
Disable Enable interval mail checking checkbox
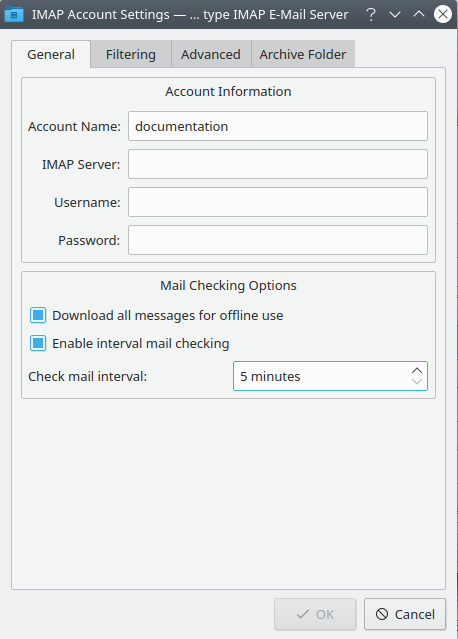pyautogui.click(x=38, y=343)
